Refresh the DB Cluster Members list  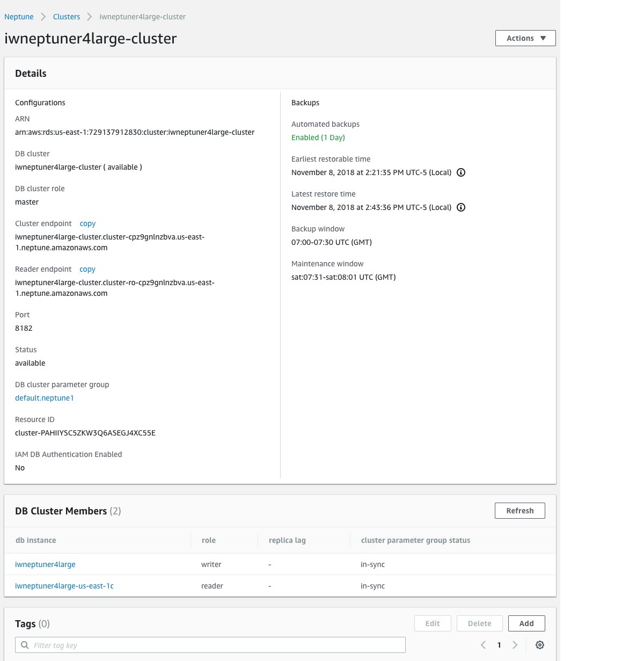click(x=519, y=511)
